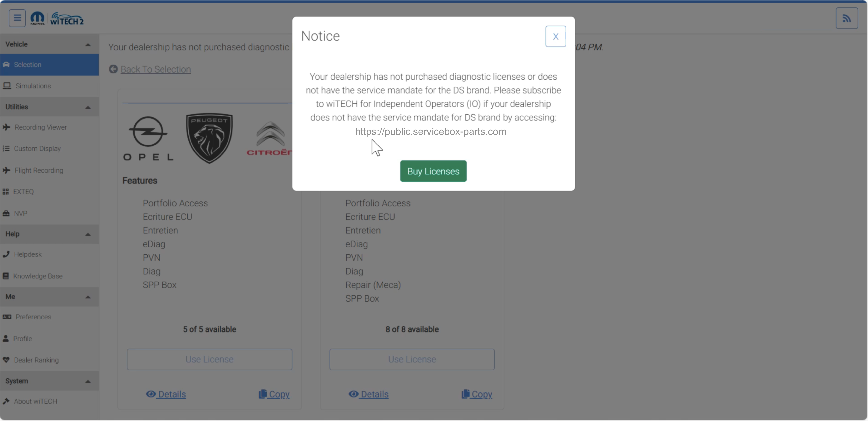Copy the 5 of 5 available license
The image size is (868, 421).
point(274,394)
